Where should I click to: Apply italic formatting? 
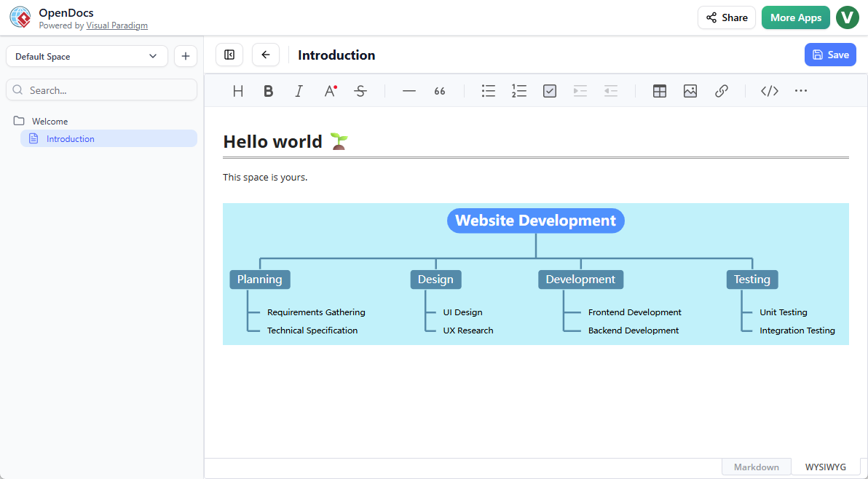pos(299,90)
